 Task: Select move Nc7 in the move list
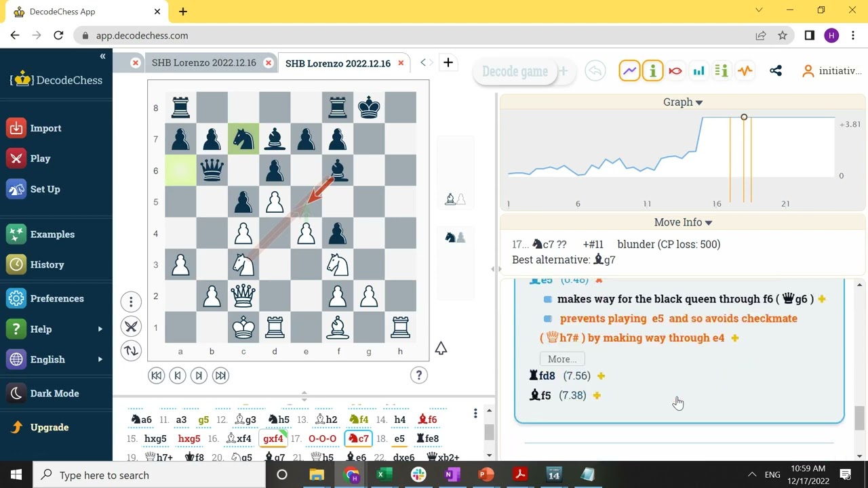point(358,439)
